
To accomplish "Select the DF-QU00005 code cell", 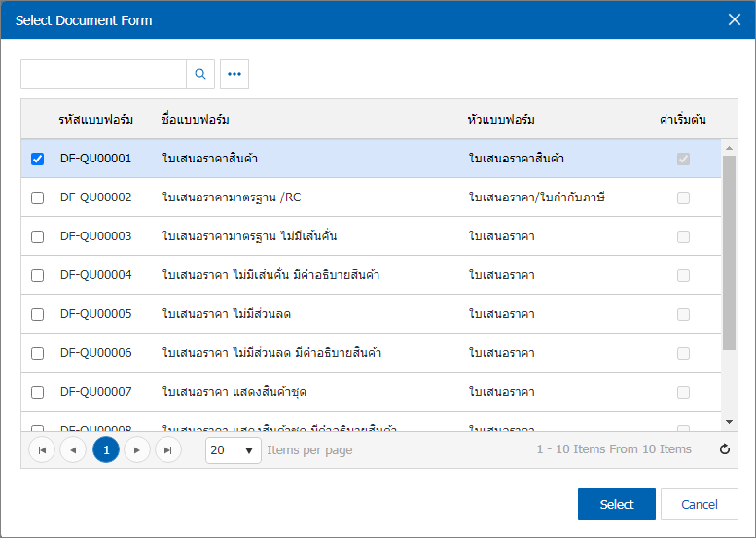I will pyautogui.click(x=96, y=314).
